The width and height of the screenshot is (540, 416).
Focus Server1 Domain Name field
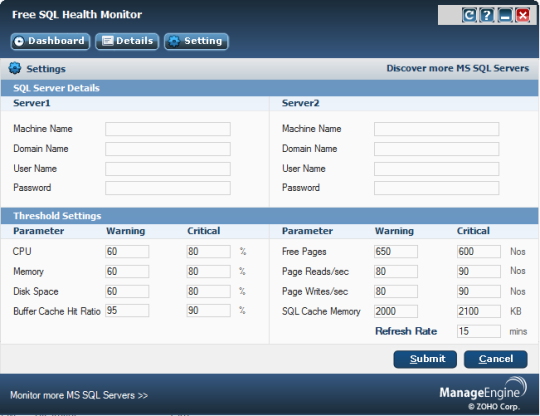pos(168,149)
